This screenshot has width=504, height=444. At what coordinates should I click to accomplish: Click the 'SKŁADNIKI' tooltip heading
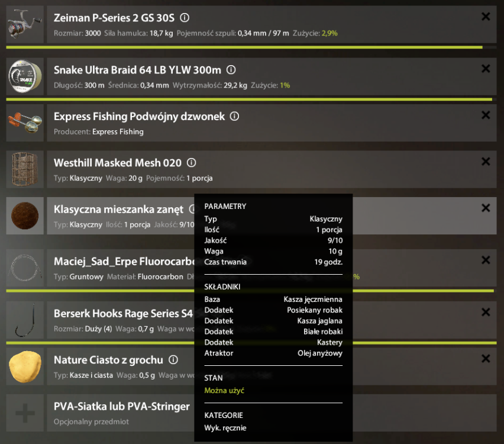[x=222, y=287]
